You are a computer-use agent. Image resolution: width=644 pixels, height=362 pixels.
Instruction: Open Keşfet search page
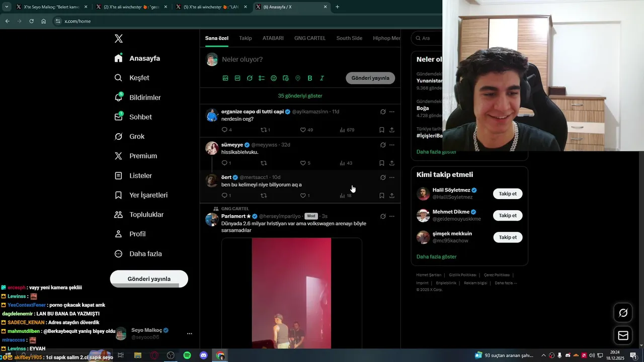(132, 78)
